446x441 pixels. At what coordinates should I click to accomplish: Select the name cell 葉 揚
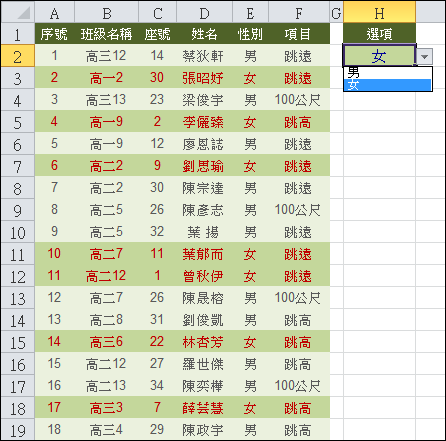pos(204,232)
